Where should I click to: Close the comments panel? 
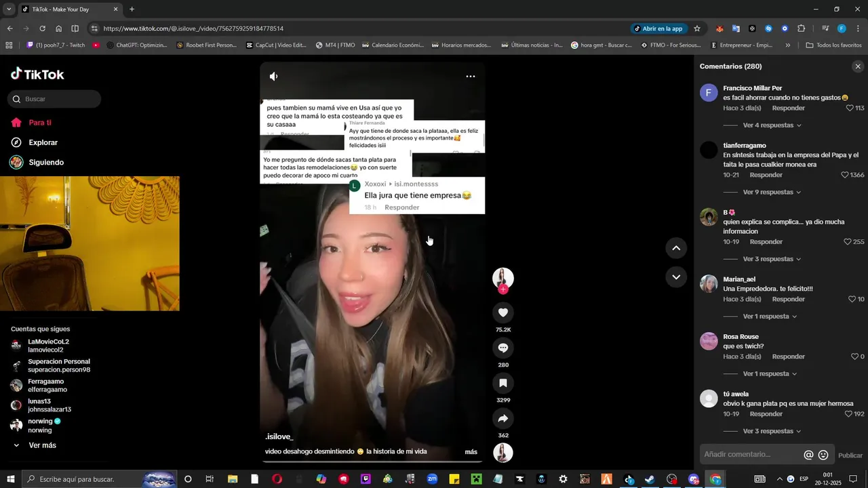coord(858,66)
